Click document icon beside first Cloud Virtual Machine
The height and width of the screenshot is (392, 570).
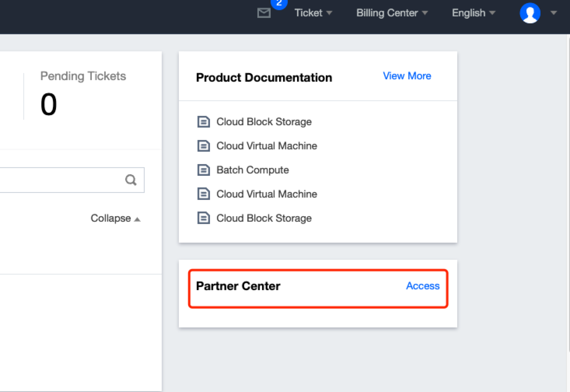coord(204,146)
